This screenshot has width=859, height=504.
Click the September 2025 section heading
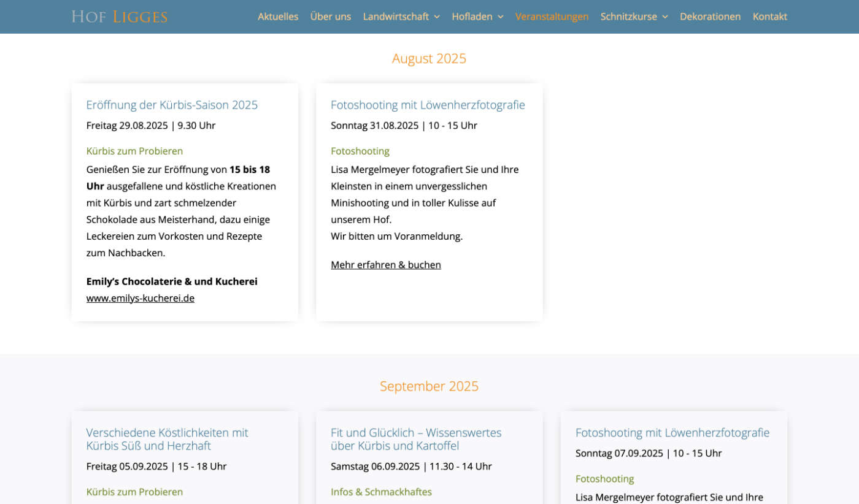(x=429, y=386)
